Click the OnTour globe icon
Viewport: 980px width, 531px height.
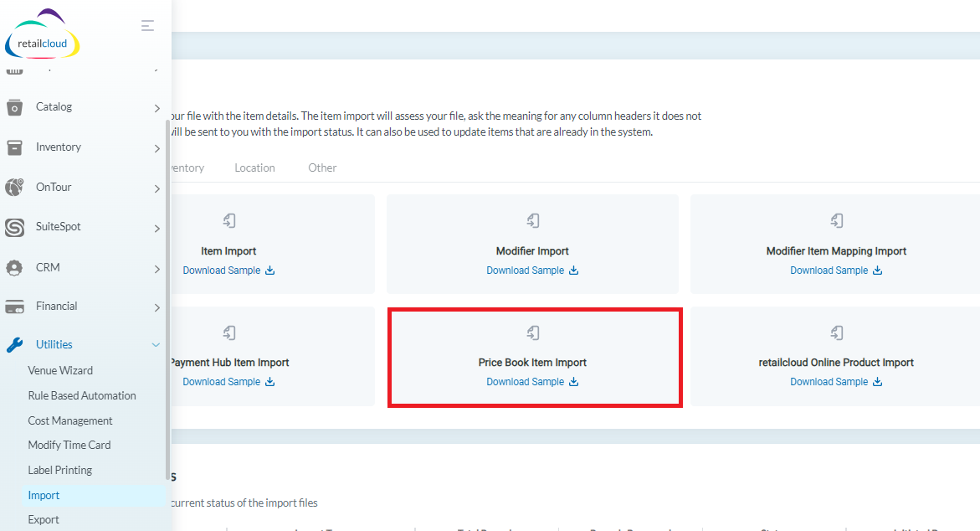[x=14, y=187]
